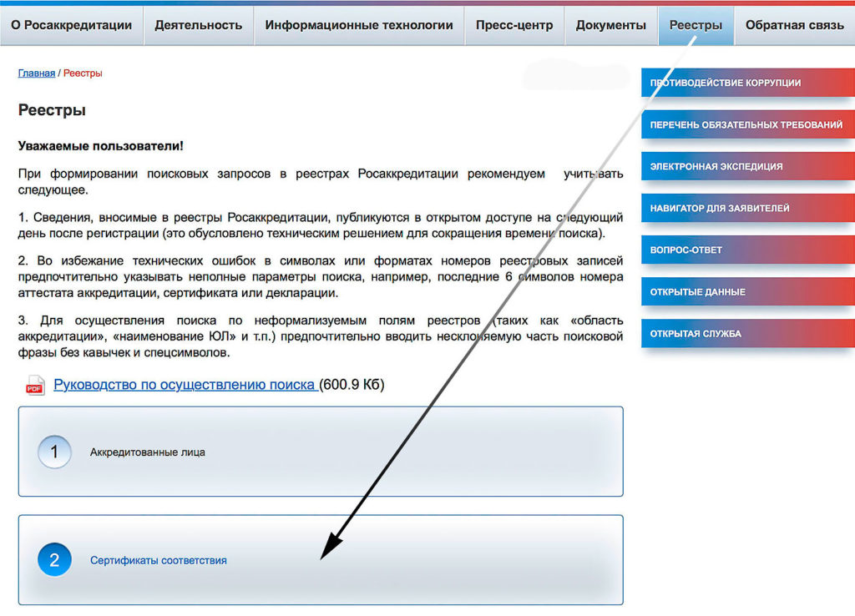This screenshot has width=855, height=616.
Task: Open the Электронная экспедиция banner
Action: [748, 166]
